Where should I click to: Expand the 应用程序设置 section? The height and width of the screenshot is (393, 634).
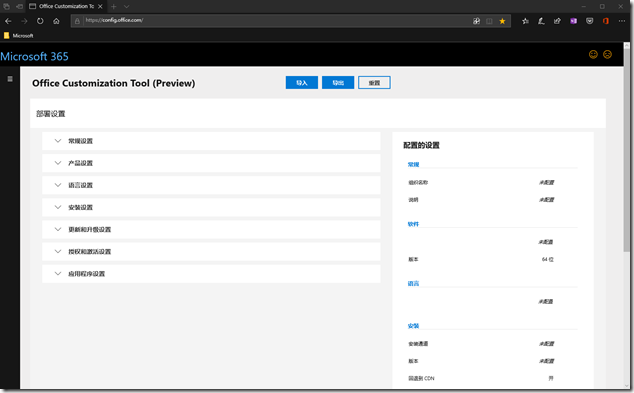point(211,274)
